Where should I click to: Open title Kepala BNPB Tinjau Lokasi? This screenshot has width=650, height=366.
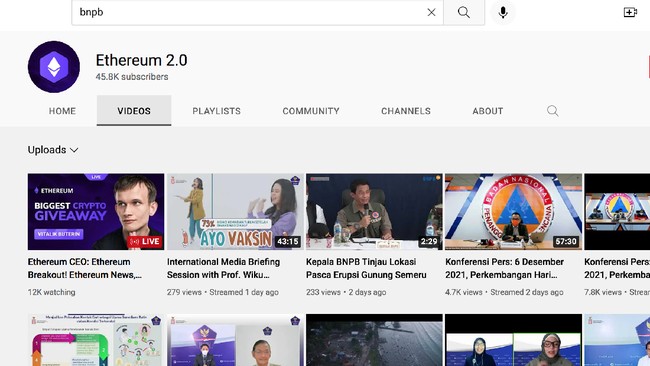[366, 268]
